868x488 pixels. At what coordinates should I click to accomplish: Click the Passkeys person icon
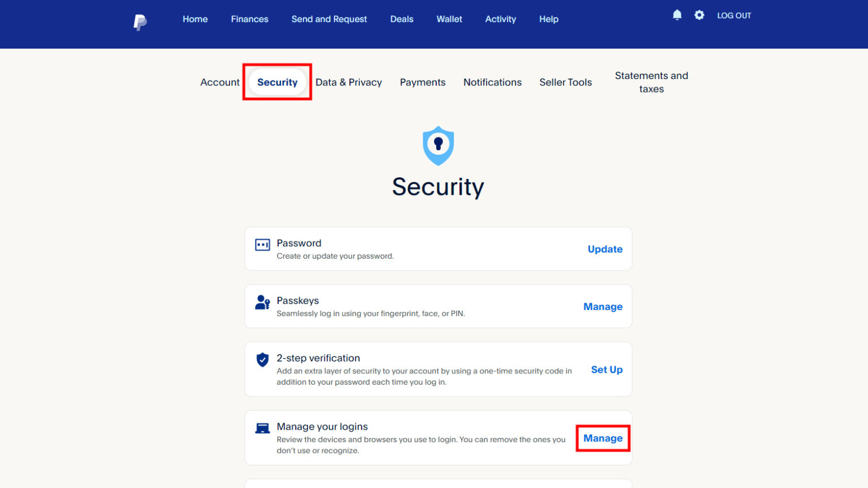pyautogui.click(x=262, y=303)
